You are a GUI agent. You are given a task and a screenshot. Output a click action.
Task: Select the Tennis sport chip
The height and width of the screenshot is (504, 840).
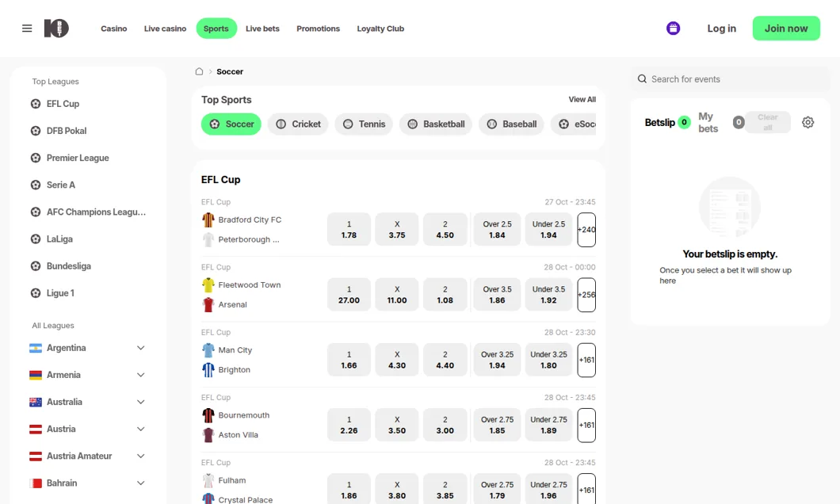(364, 124)
